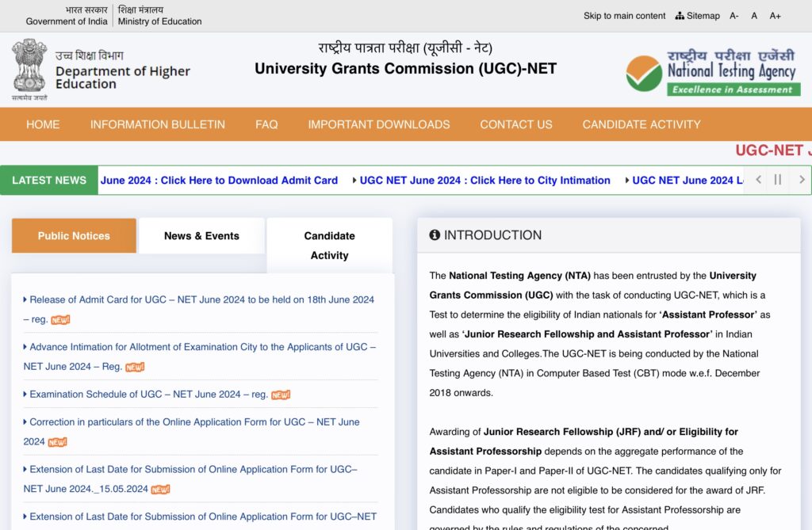
Task: Open the HOME menu item
Action: click(43, 124)
